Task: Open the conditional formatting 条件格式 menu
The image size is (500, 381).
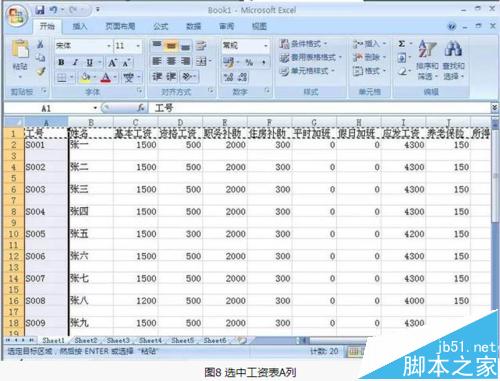Action: (304, 44)
